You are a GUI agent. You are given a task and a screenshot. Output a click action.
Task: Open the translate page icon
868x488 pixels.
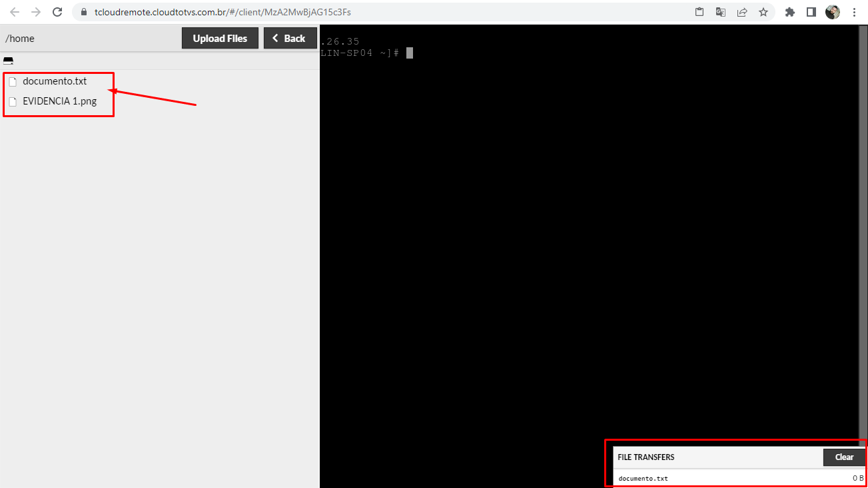point(720,12)
